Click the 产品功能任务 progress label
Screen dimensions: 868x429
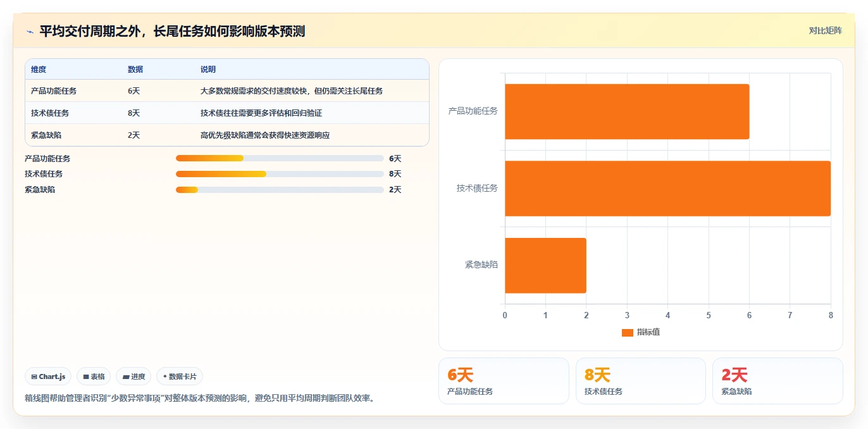click(47, 158)
